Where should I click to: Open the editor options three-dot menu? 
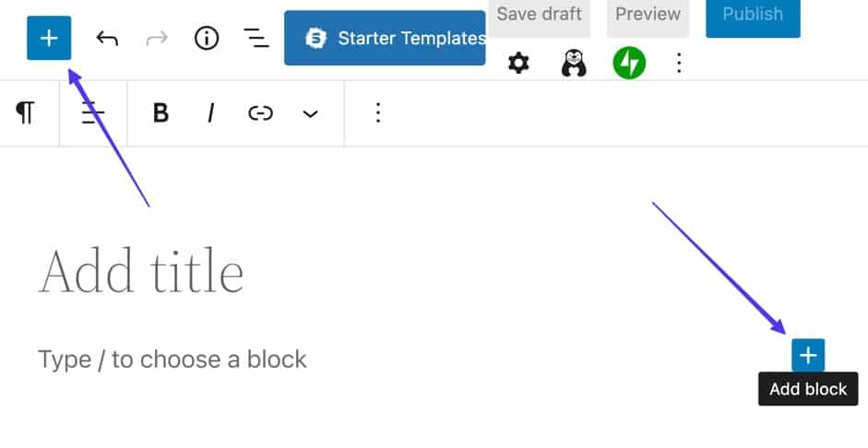click(x=679, y=63)
